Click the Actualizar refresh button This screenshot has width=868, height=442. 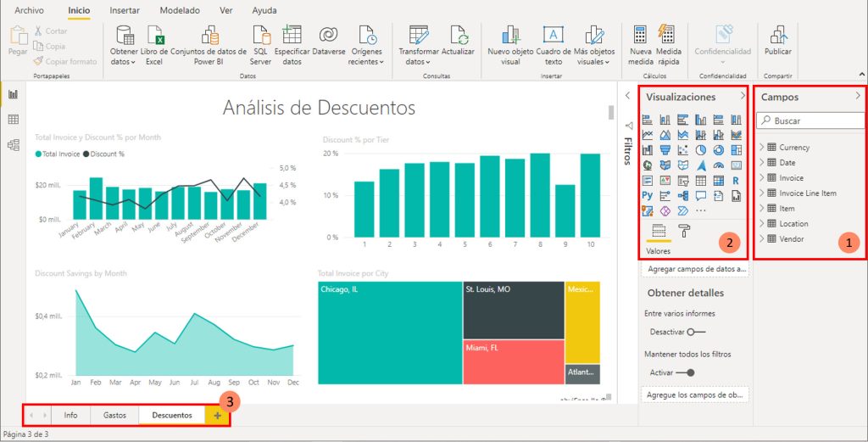[458, 41]
